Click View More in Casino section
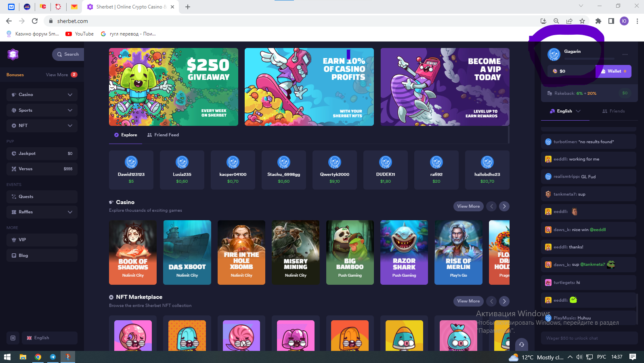 point(468,206)
